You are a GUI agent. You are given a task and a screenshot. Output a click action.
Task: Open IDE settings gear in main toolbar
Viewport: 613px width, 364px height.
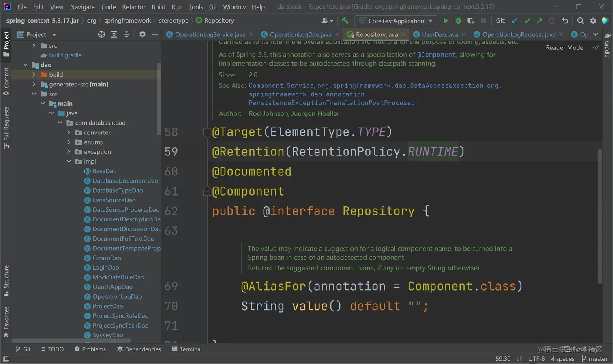593,21
